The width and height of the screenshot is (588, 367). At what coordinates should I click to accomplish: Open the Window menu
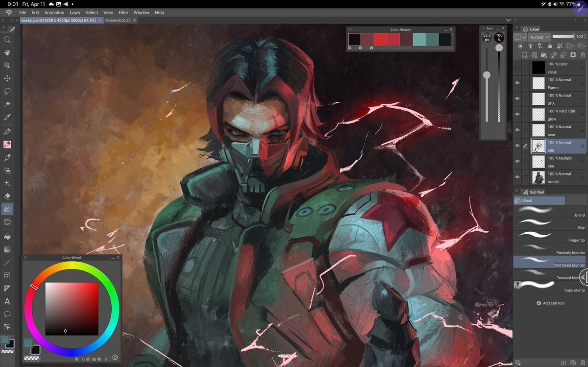tap(142, 12)
